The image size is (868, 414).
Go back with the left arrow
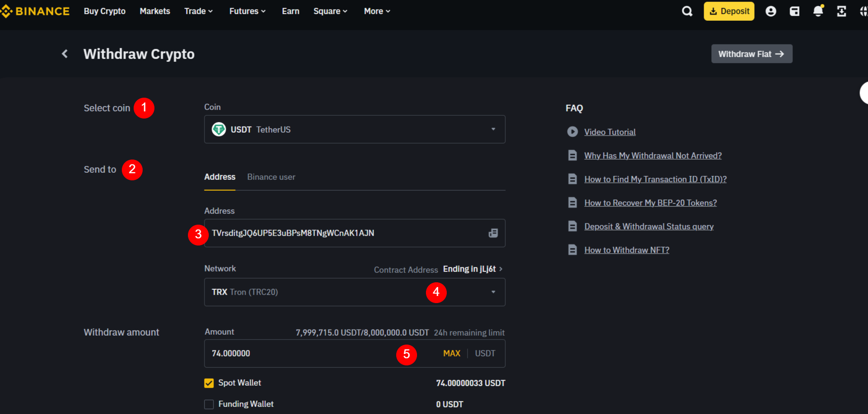coord(65,54)
